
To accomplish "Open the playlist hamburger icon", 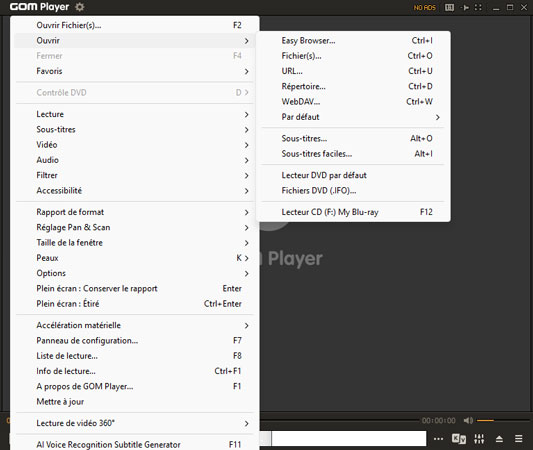I will (x=518, y=439).
